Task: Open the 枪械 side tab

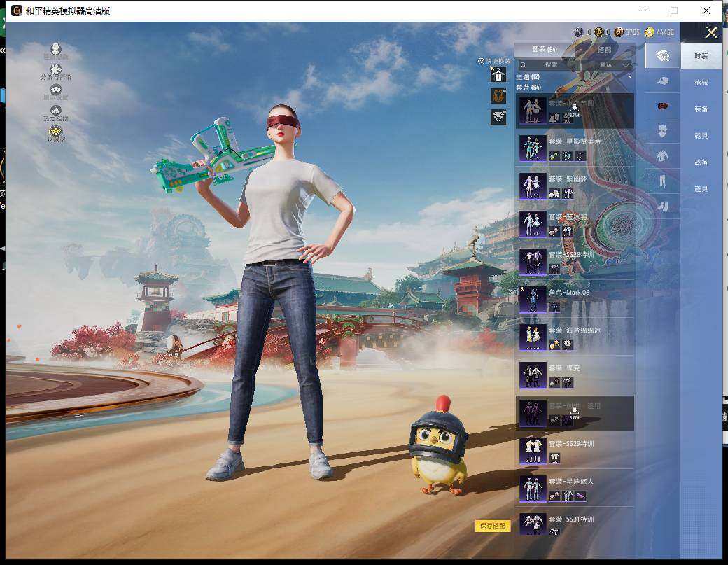Action: (701, 83)
